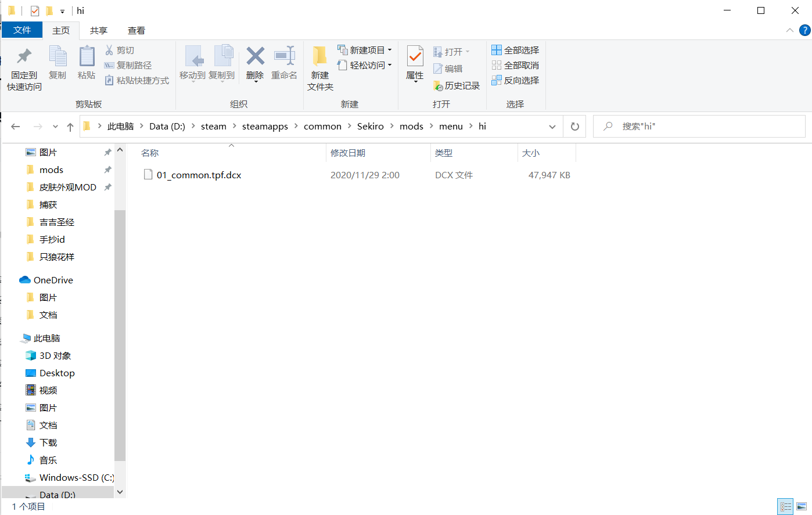This screenshot has height=515, width=812.
Task: Open the help question mark icon
Action: tap(804, 30)
